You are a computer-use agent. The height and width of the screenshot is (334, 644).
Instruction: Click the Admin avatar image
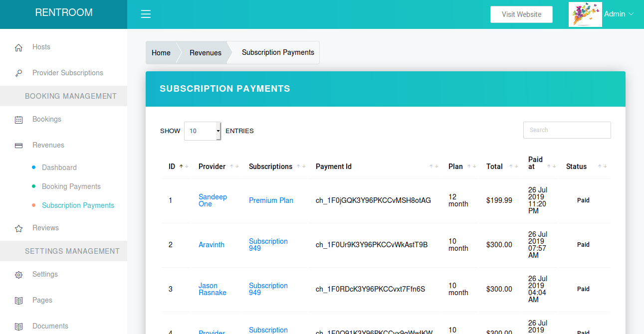coord(585,14)
